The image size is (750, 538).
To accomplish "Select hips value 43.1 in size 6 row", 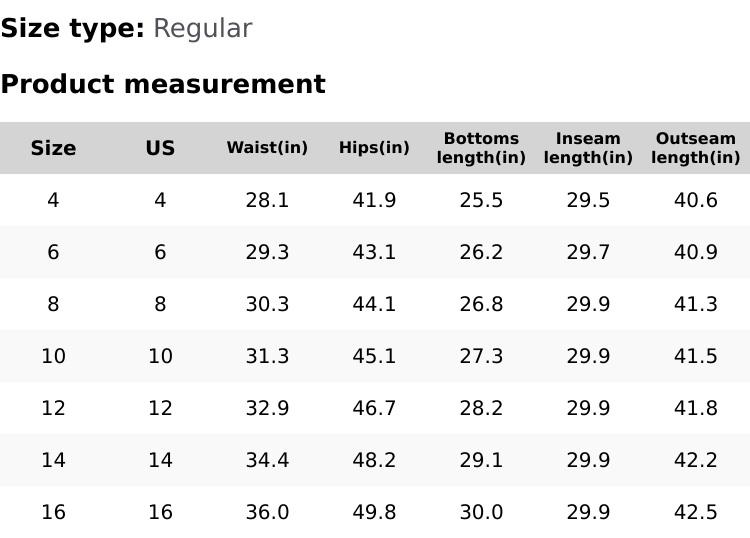I will [x=374, y=252].
